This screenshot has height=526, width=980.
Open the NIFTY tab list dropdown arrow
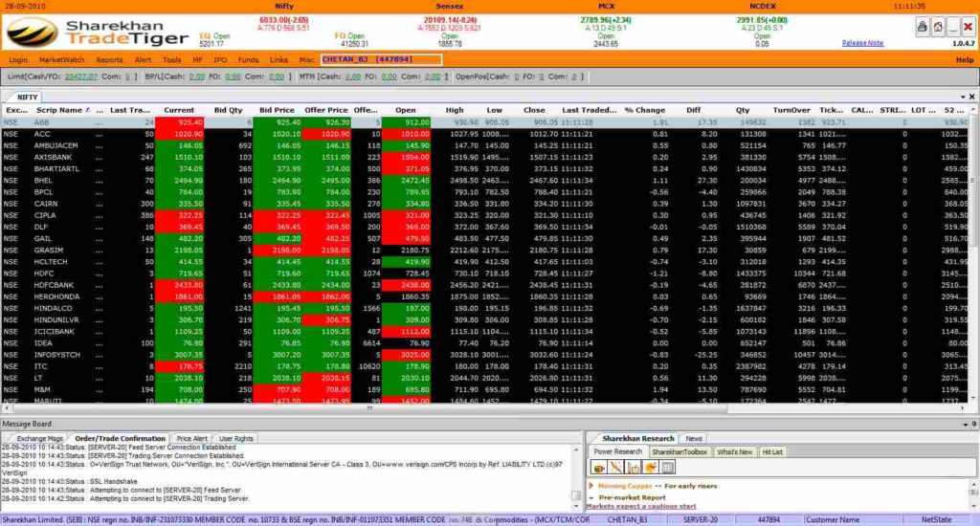tap(963, 97)
